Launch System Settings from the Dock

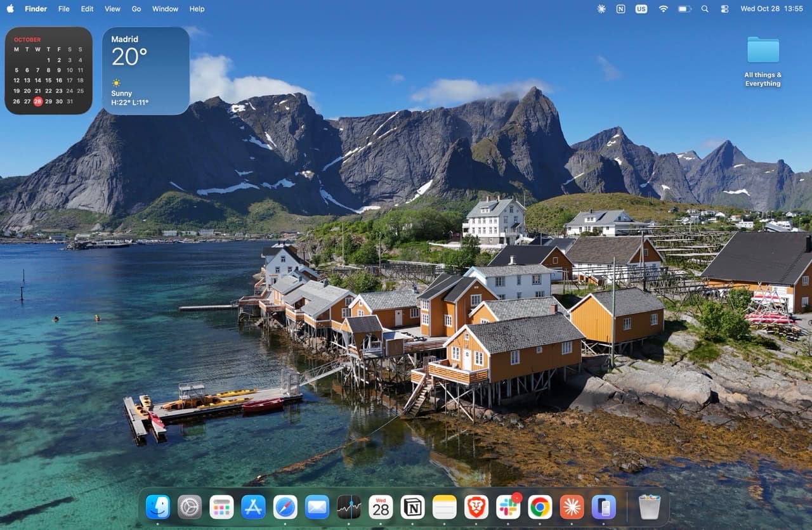click(x=190, y=507)
